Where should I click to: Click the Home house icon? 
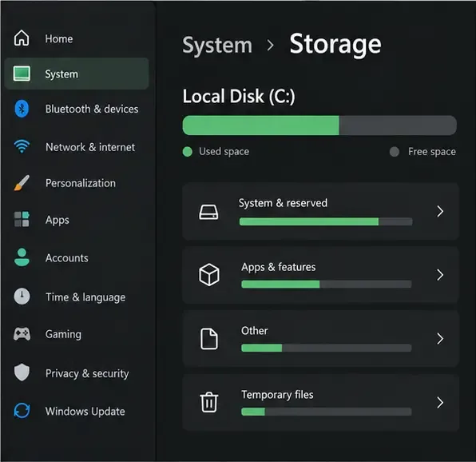point(22,38)
